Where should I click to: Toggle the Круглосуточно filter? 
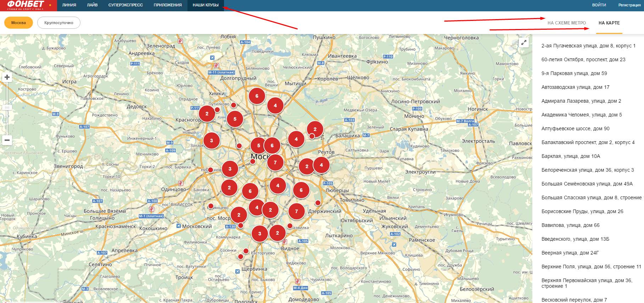point(59,23)
